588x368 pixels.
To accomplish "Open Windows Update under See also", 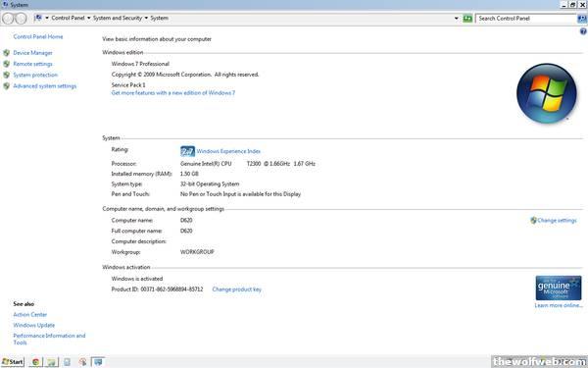I will click(x=33, y=325).
